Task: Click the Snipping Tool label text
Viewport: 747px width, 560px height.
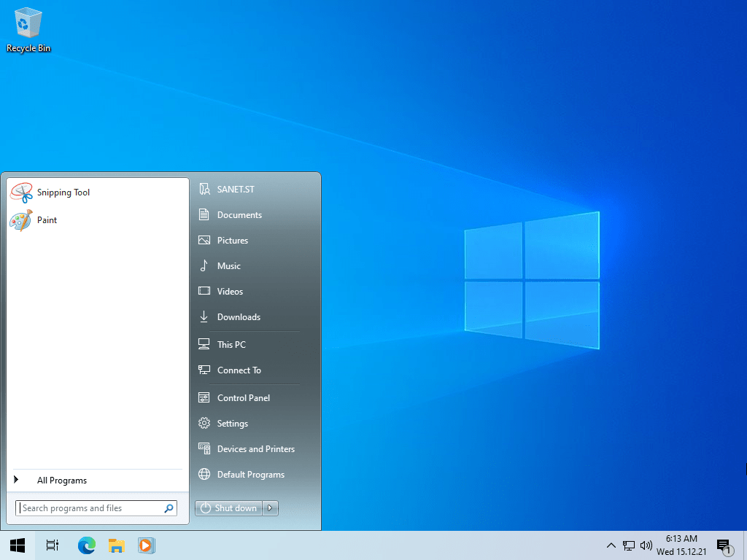Action: tap(63, 192)
